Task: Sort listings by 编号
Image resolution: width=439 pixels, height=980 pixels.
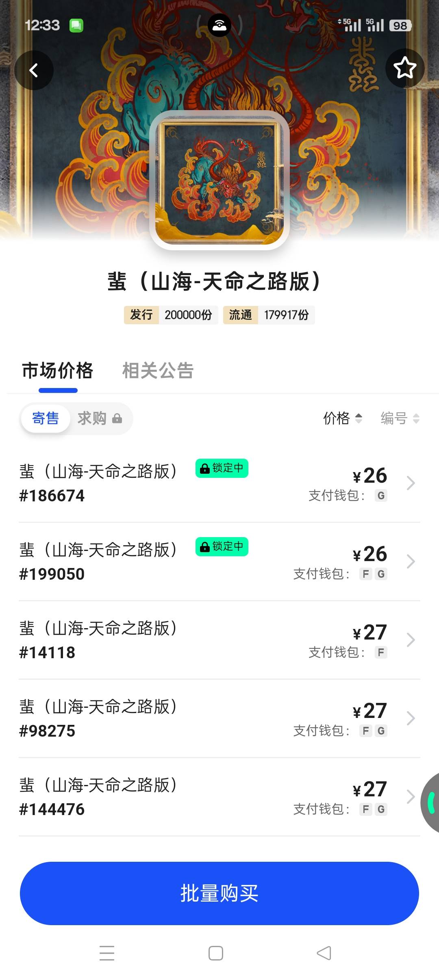Action: (x=400, y=418)
